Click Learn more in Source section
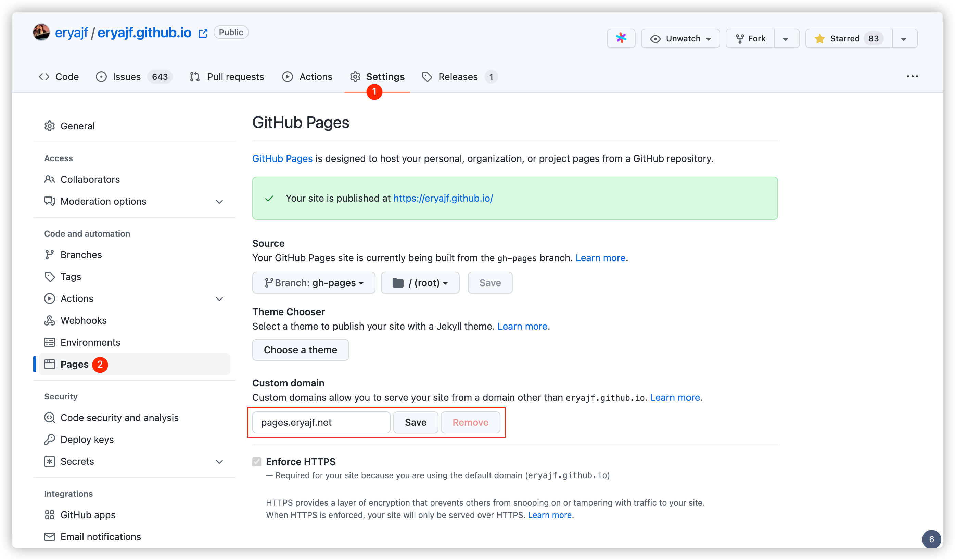 point(600,258)
